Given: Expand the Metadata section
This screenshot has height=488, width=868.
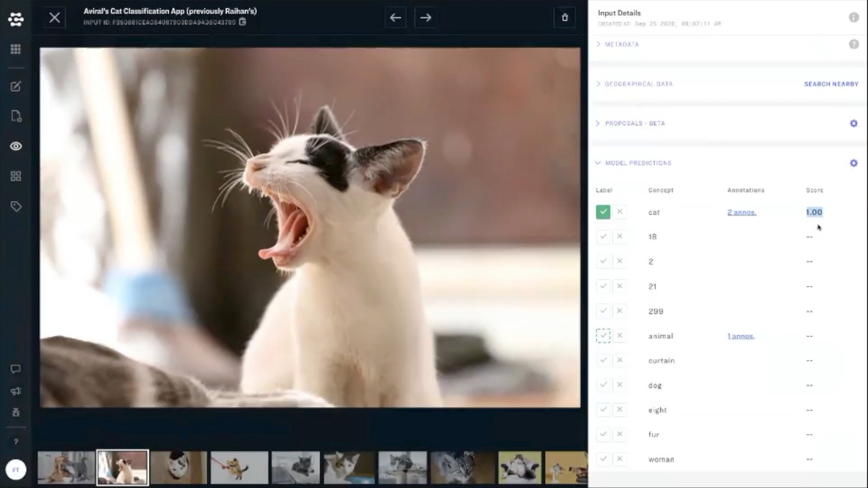Looking at the screenshot, I should click(621, 44).
